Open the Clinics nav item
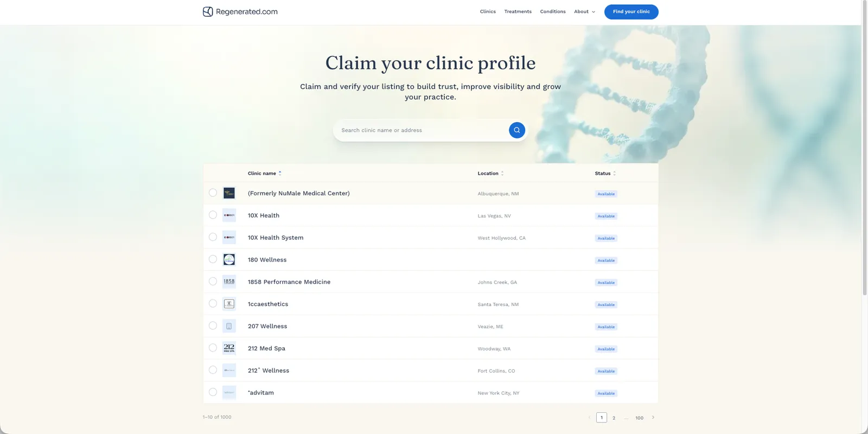The width and height of the screenshot is (868, 434). (488, 11)
